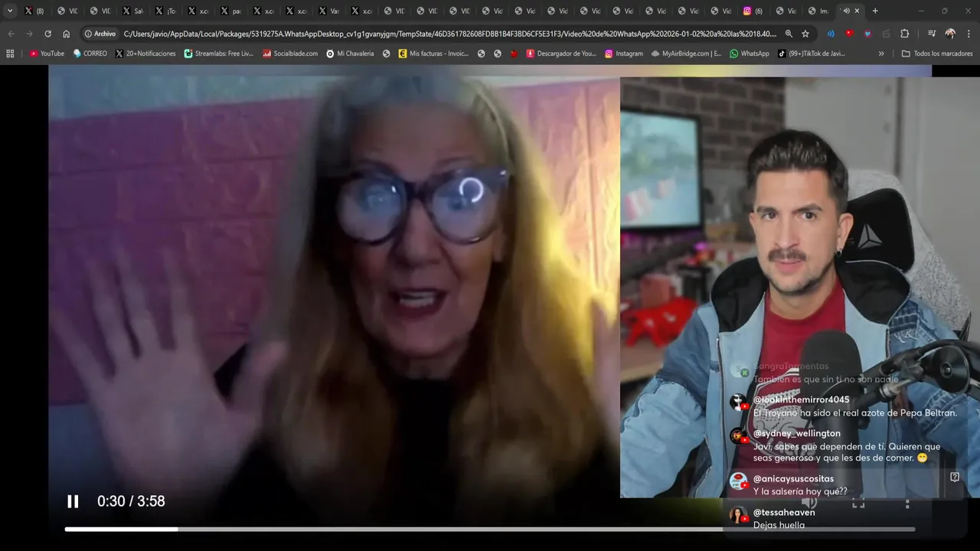The image size is (980, 551).
Task: Open the Mi Chavaleria bookmark
Action: (x=350, y=54)
